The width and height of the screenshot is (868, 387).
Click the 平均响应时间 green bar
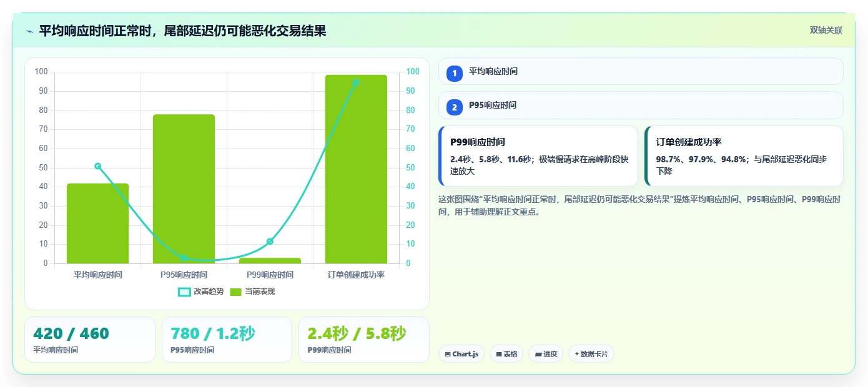pyautogui.click(x=98, y=223)
